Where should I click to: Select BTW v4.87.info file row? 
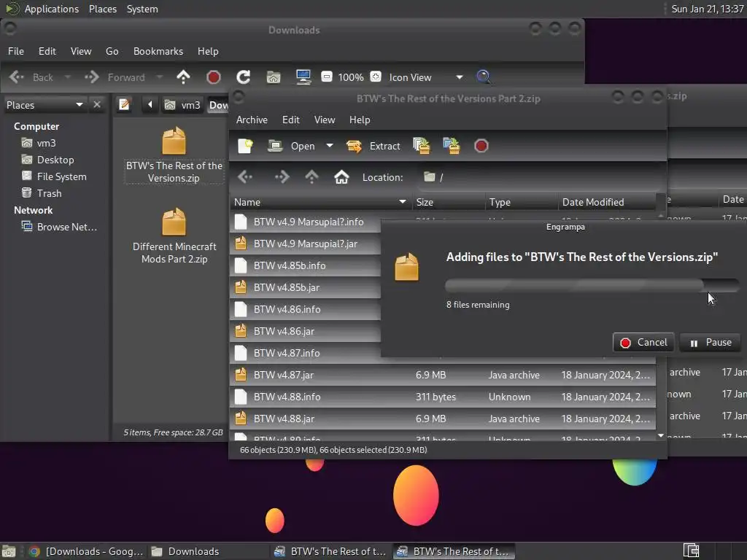click(x=306, y=354)
